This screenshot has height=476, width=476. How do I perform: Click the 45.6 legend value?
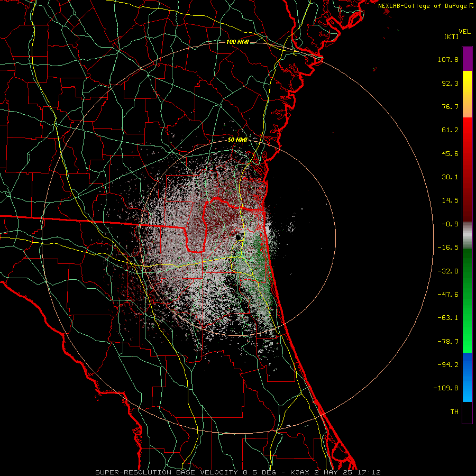[450, 153]
